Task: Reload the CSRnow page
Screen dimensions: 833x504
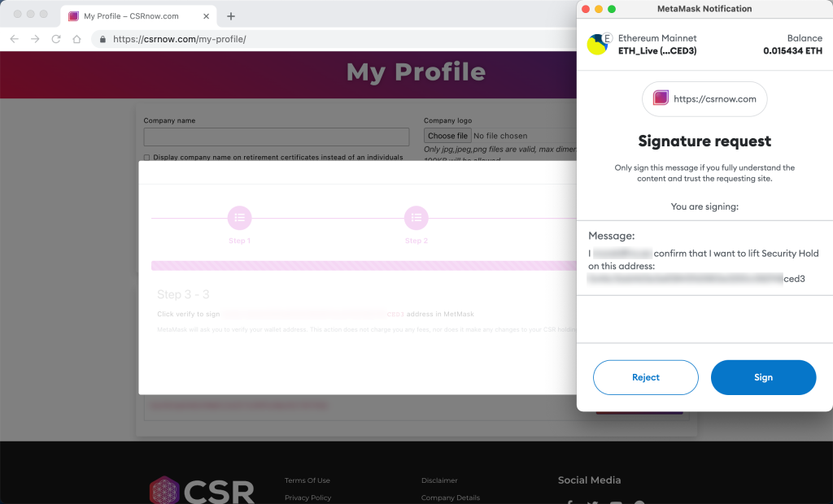Action: 56,39
